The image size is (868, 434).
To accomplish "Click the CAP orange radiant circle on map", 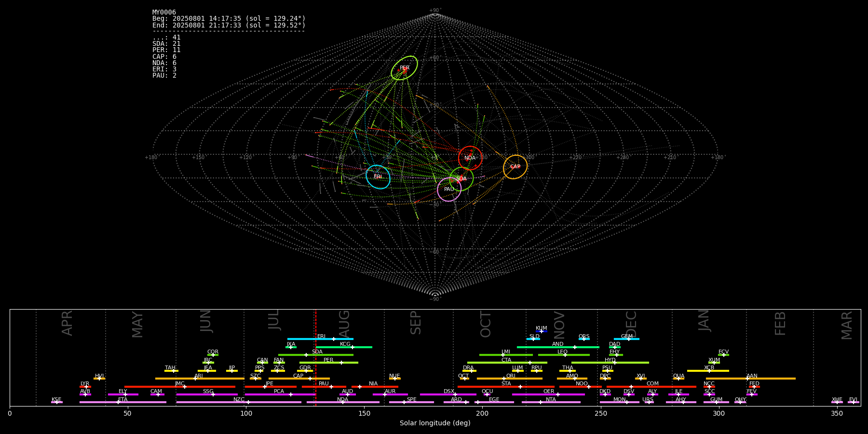I will [515, 167].
